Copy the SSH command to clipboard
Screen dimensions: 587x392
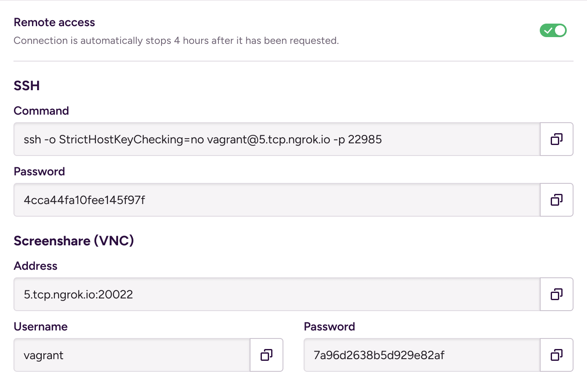(557, 139)
